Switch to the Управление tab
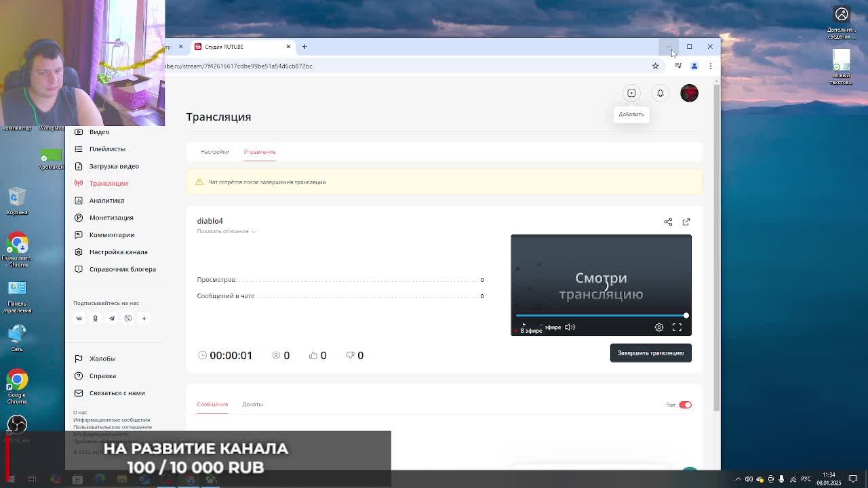 [260, 152]
